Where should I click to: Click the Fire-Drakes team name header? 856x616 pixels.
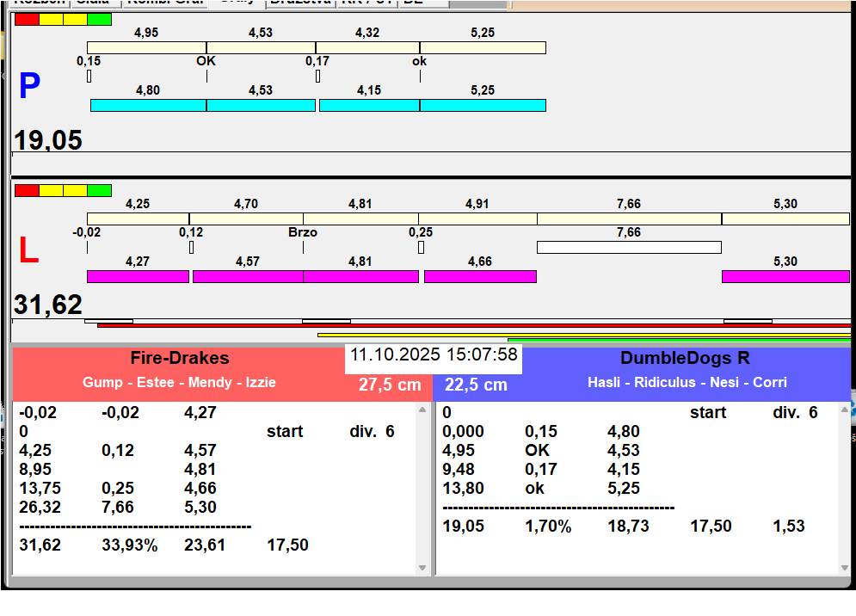coord(180,358)
